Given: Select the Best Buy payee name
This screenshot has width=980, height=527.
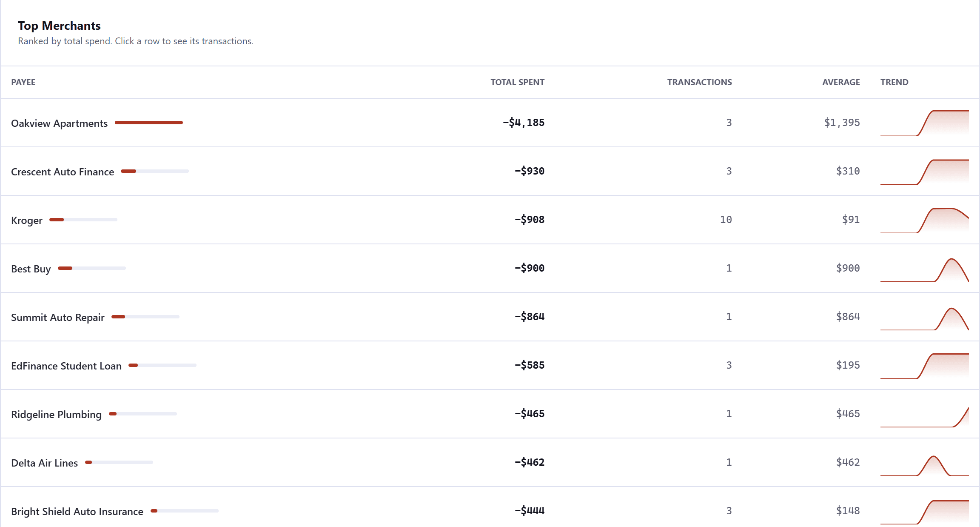Looking at the screenshot, I should (31, 269).
